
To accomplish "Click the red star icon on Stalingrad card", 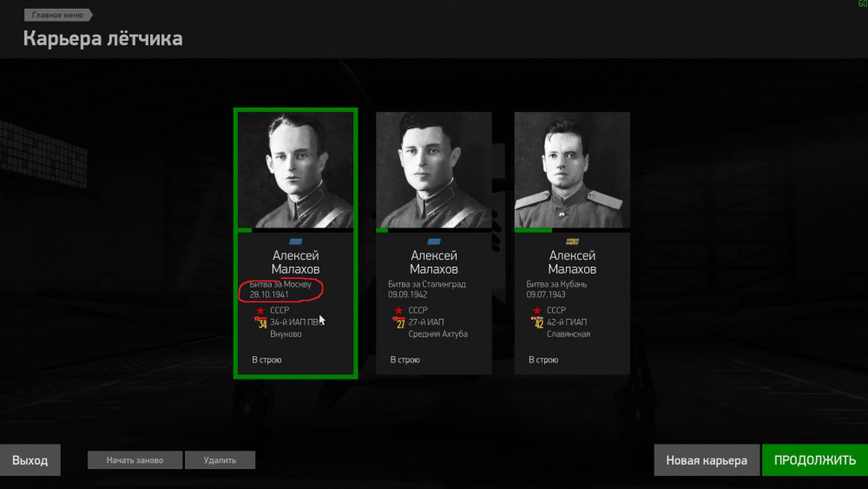I will pyautogui.click(x=398, y=311).
